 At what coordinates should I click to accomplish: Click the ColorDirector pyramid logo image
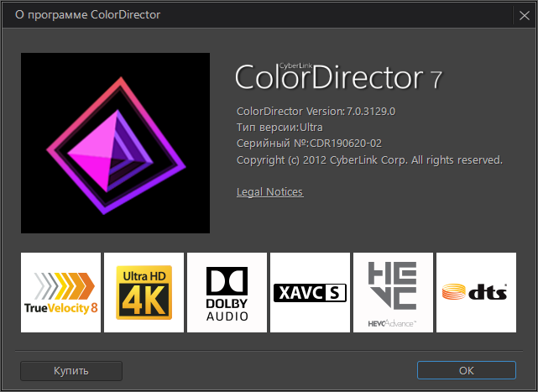(x=115, y=143)
